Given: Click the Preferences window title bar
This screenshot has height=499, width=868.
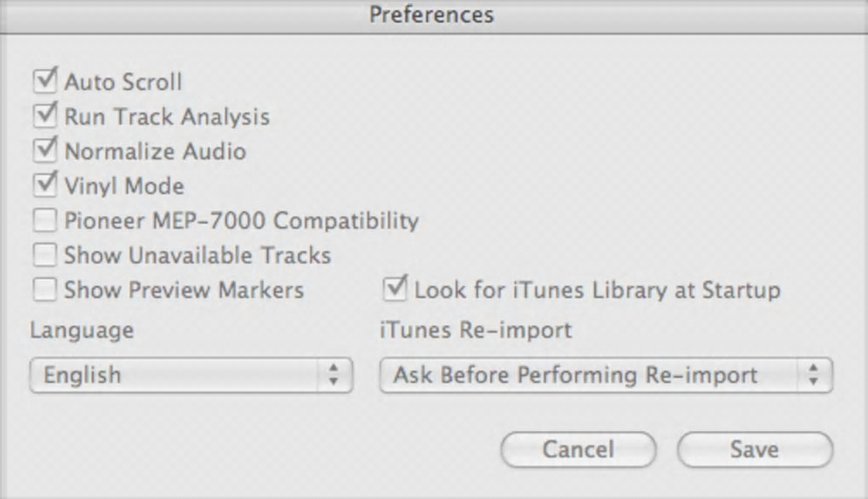Looking at the screenshot, I should coord(432,15).
